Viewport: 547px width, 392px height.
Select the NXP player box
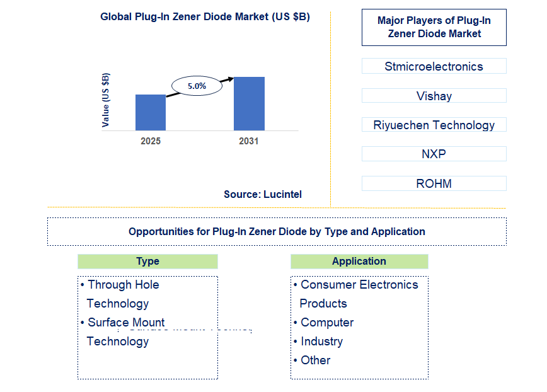point(434,154)
